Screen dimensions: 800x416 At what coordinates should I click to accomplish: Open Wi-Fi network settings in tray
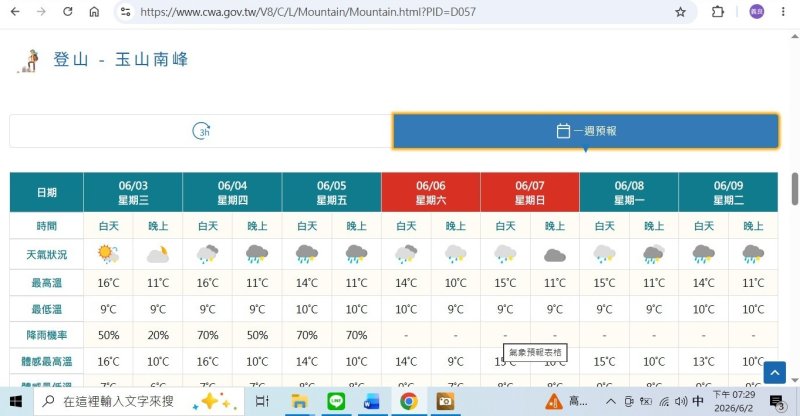click(664, 402)
